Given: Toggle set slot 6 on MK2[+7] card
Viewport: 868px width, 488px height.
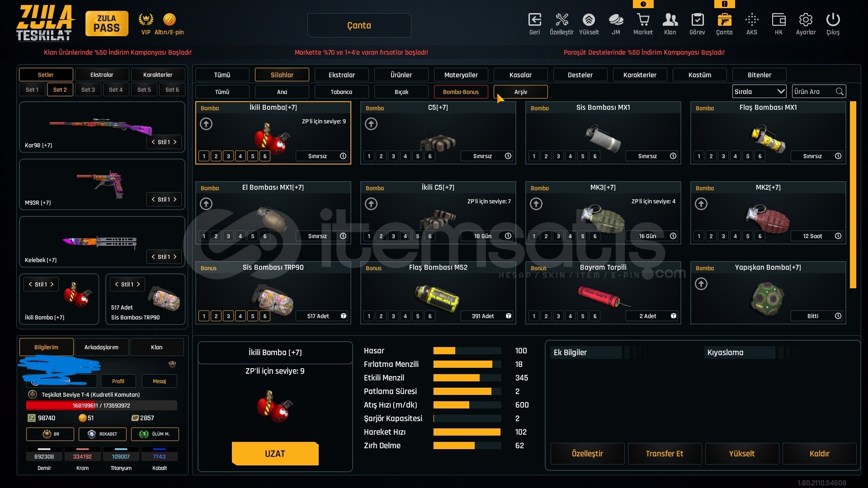Looking at the screenshot, I should (x=759, y=236).
